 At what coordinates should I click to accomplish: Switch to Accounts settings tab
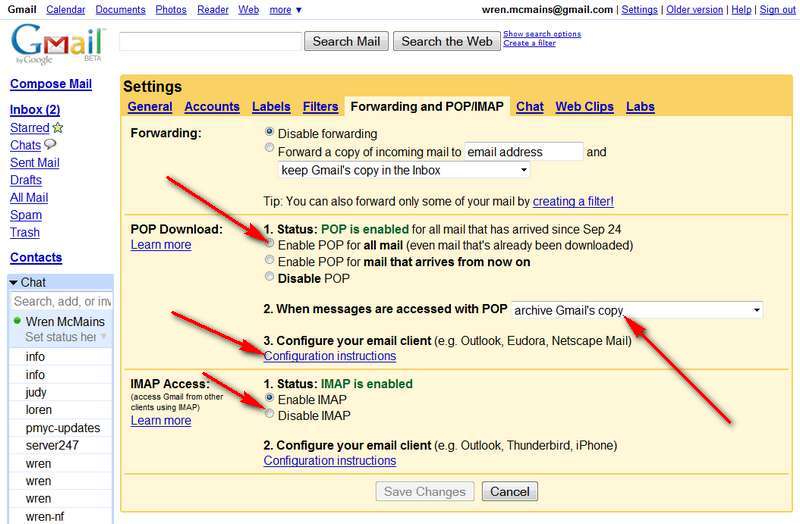(x=212, y=107)
